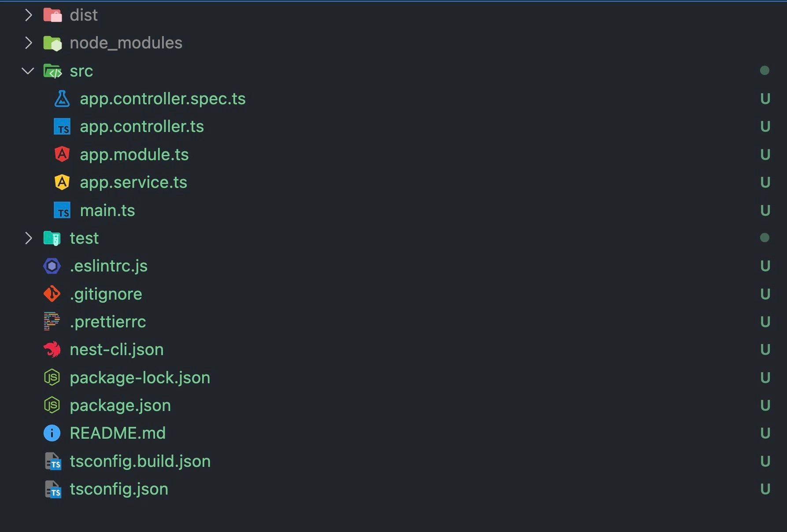Click the U indicator next to tsconfig.json

click(765, 489)
